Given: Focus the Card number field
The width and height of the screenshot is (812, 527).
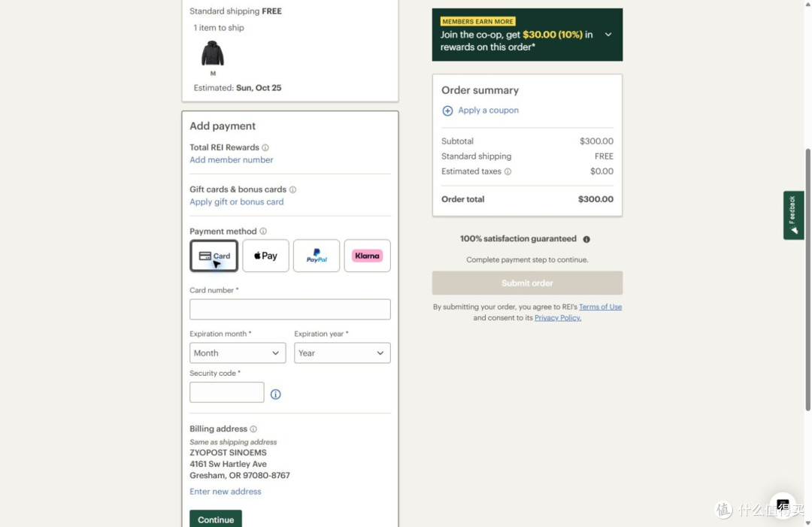Looking at the screenshot, I should [x=290, y=310].
